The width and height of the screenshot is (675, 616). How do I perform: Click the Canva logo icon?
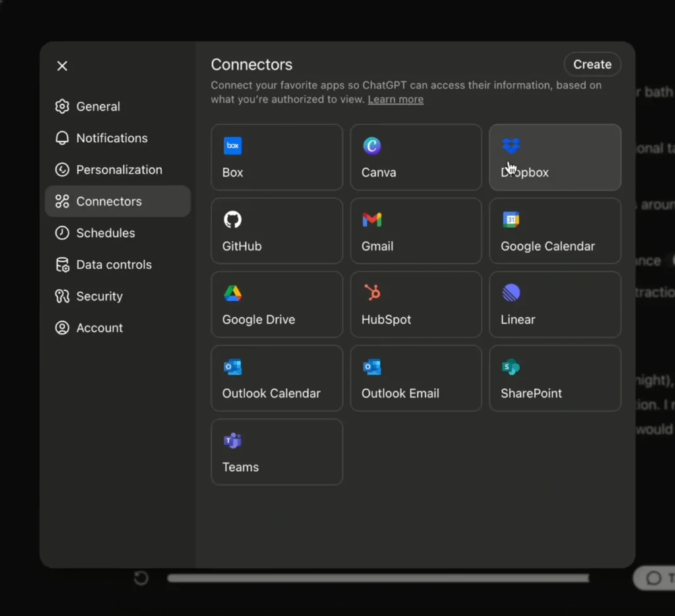click(372, 146)
